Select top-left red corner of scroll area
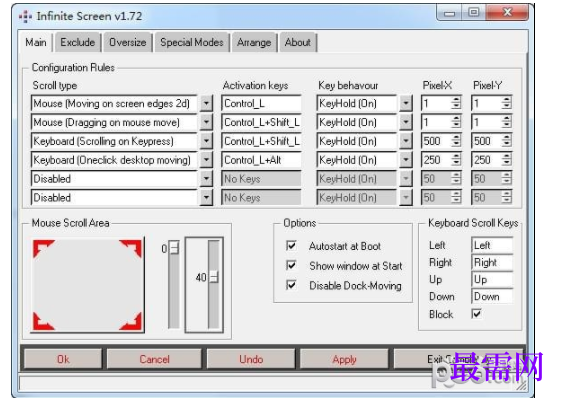Screen dimensions: 562x398 pyautogui.click(x=43, y=248)
